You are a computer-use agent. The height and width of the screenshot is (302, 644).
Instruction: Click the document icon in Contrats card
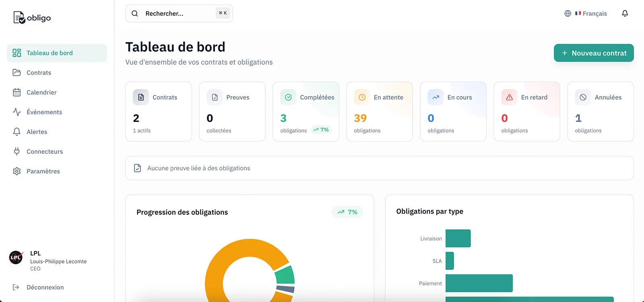[141, 97]
